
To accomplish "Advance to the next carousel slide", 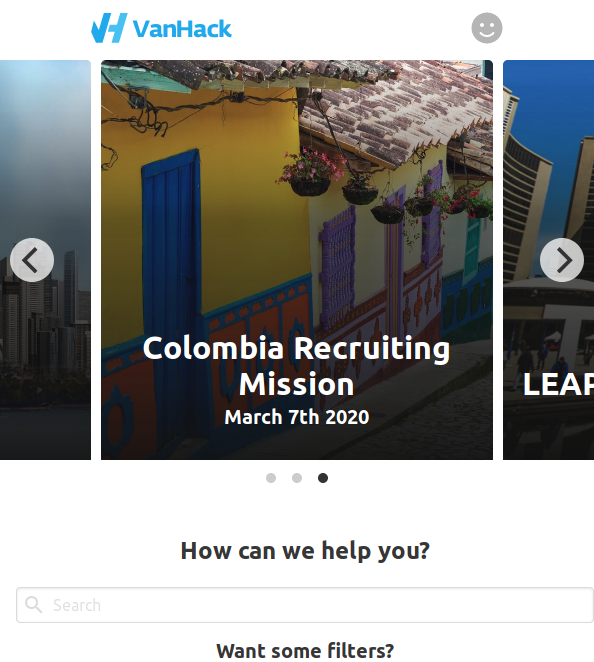I will [562, 260].
